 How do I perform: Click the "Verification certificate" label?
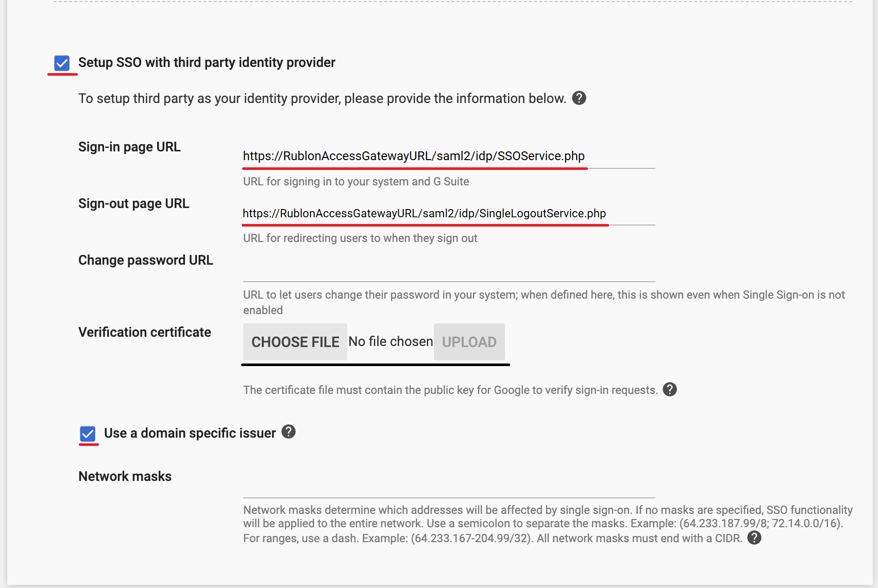click(x=144, y=332)
